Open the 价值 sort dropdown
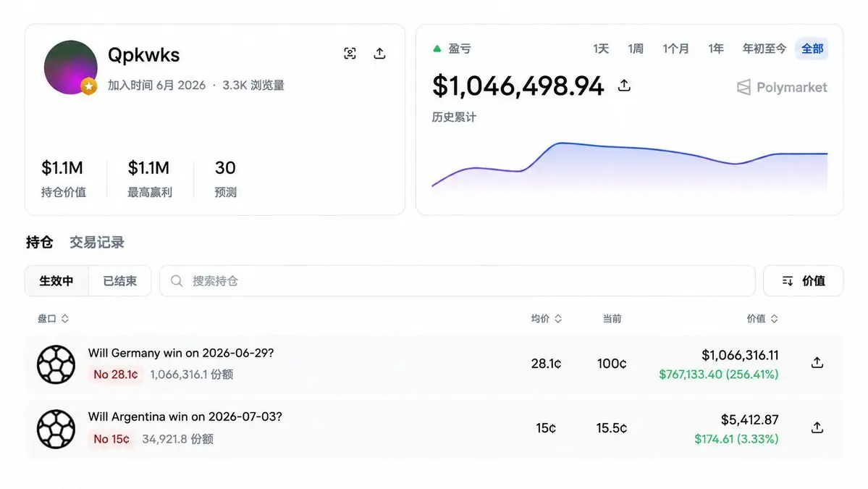This screenshot has height=489, width=868. coord(804,281)
